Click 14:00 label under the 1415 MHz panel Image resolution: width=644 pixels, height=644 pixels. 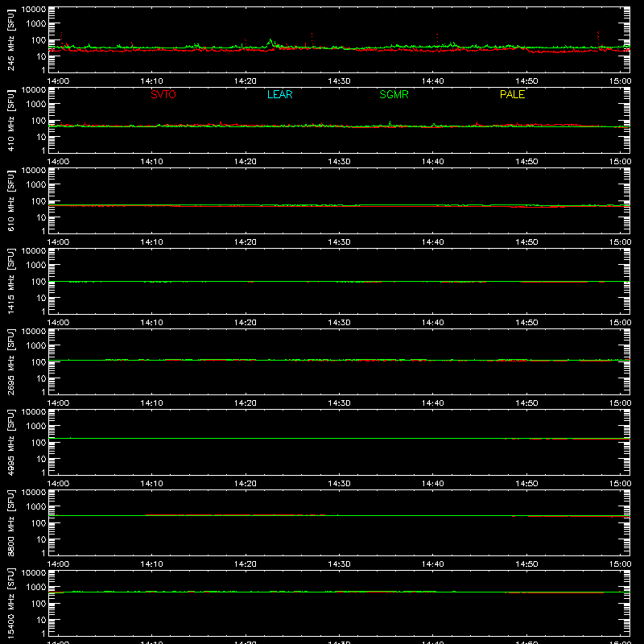pyautogui.click(x=58, y=323)
